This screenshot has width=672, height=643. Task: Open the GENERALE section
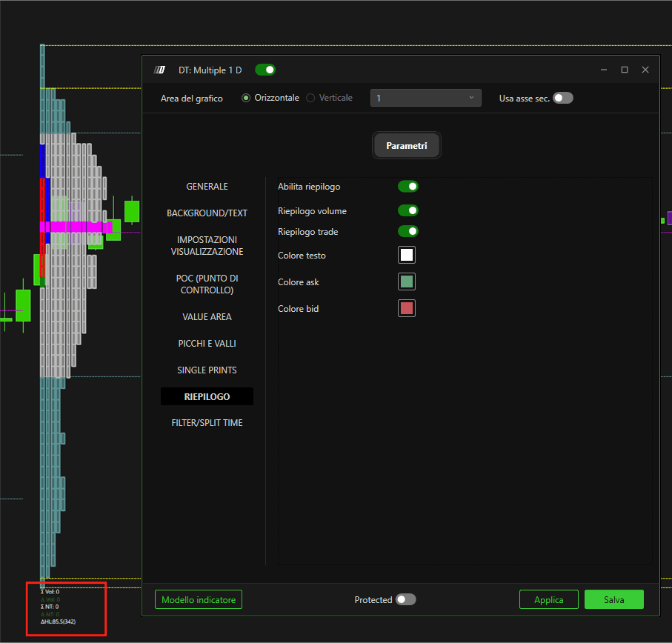pos(207,187)
